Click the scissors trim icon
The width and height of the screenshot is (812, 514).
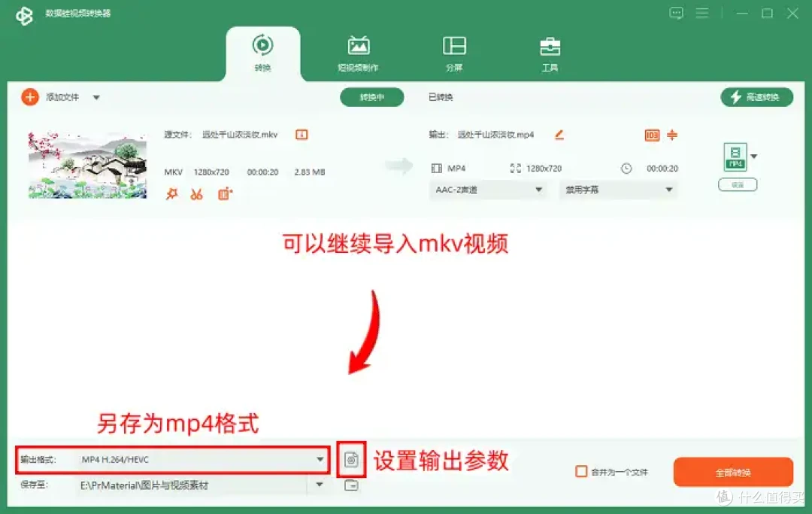click(x=196, y=194)
